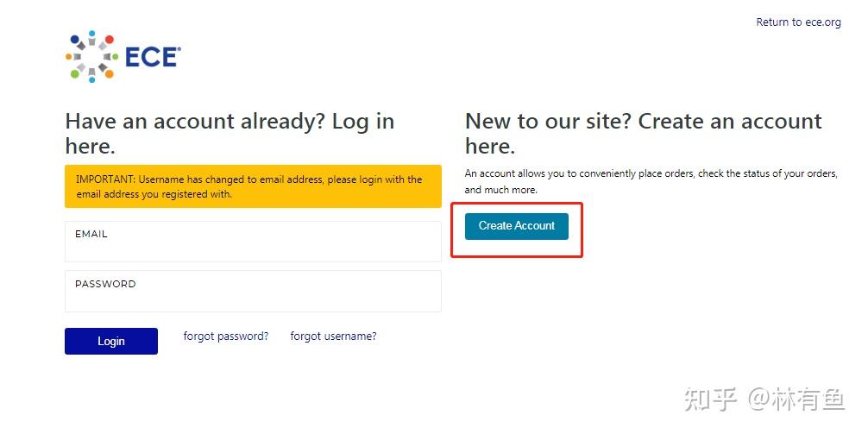Click the PASSWORD label text
The width and height of the screenshot is (868, 434).
pyautogui.click(x=105, y=284)
